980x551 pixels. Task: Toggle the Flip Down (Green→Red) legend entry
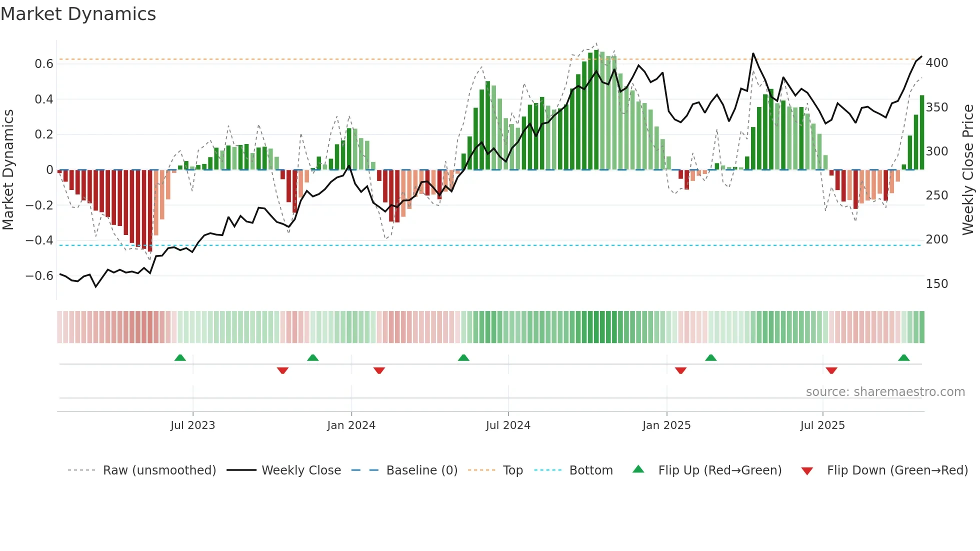(884, 470)
